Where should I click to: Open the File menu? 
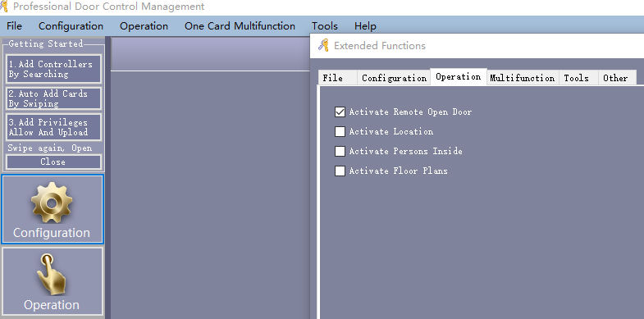coord(15,26)
